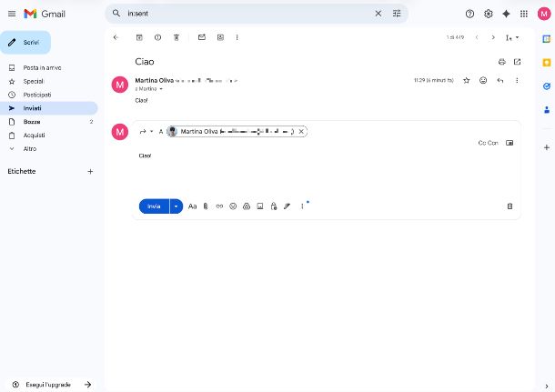Insert files from Google Drive
This screenshot has height=392, width=555.
[x=247, y=206]
